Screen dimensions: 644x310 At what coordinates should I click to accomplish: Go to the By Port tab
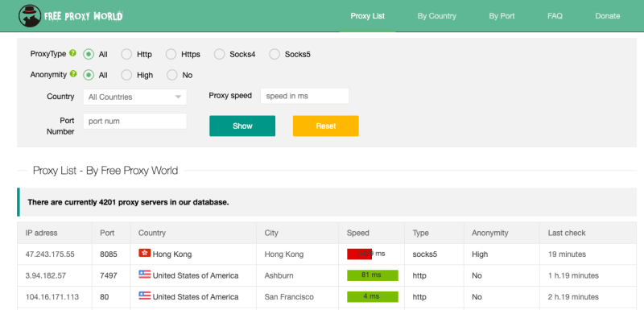pos(502,16)
